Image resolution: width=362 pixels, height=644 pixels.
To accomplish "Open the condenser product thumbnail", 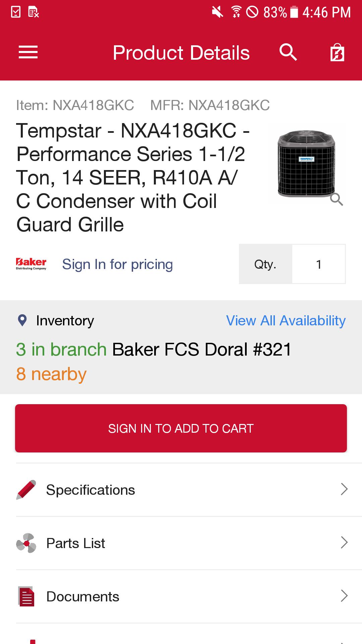I will (x=306, y=164).
